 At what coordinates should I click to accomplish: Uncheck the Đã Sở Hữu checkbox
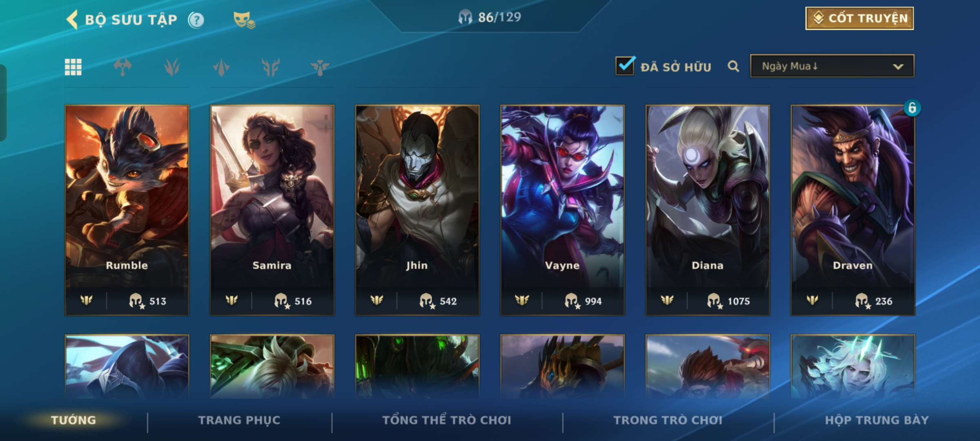coord(625,66)
